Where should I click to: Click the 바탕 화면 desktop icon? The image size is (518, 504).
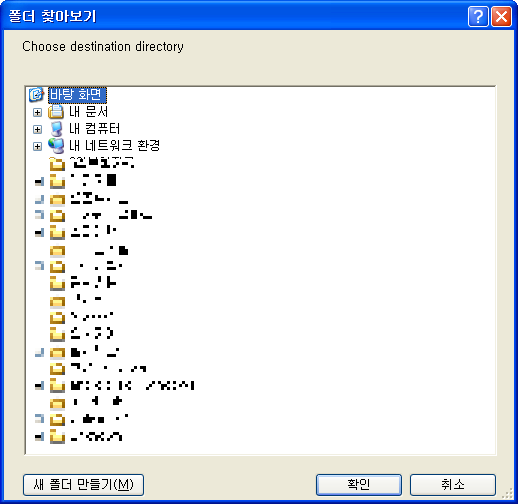pos(36,95)
